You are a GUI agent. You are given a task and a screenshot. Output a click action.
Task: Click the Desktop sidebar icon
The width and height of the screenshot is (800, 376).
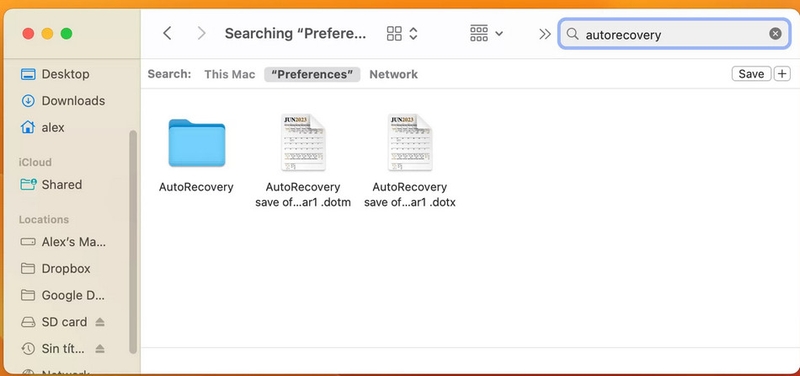(28, 74)
